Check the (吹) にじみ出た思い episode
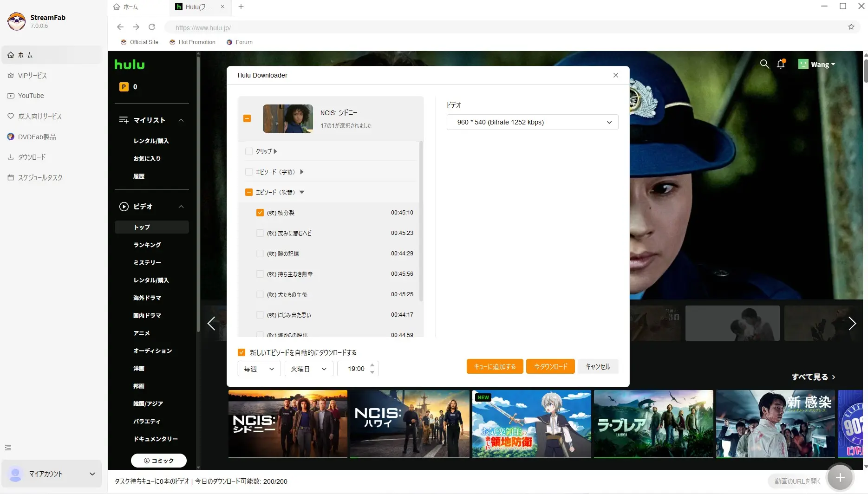Viewport: 868px width, 494px height. pyautogui.click(x=260, y=315)
